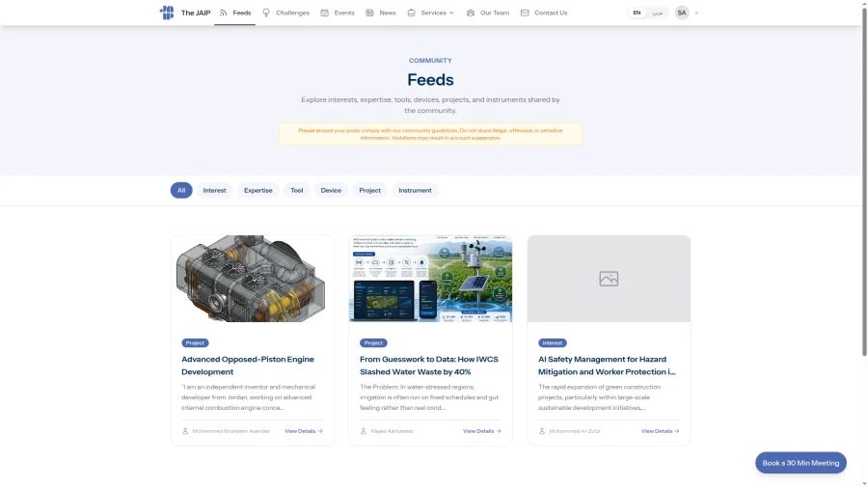This screenshot has height=488, width=868.
Task: Click author icon beside Majed Alkhateeb
Action: (x=364, y=431)
